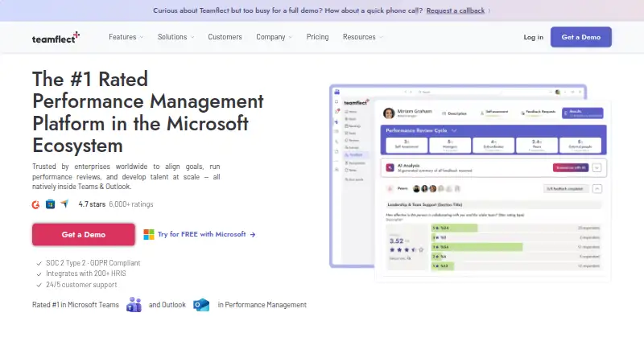Click the 1-star rating bar
Image resolution: width=644 pixels, height=354 pixels.
pyautogui.click(x=442, y=266)
